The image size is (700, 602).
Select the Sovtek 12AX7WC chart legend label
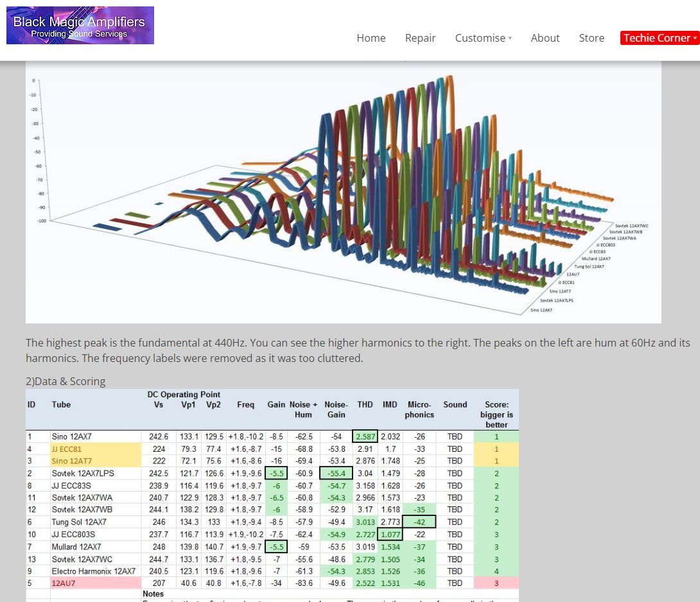point(631,226)
